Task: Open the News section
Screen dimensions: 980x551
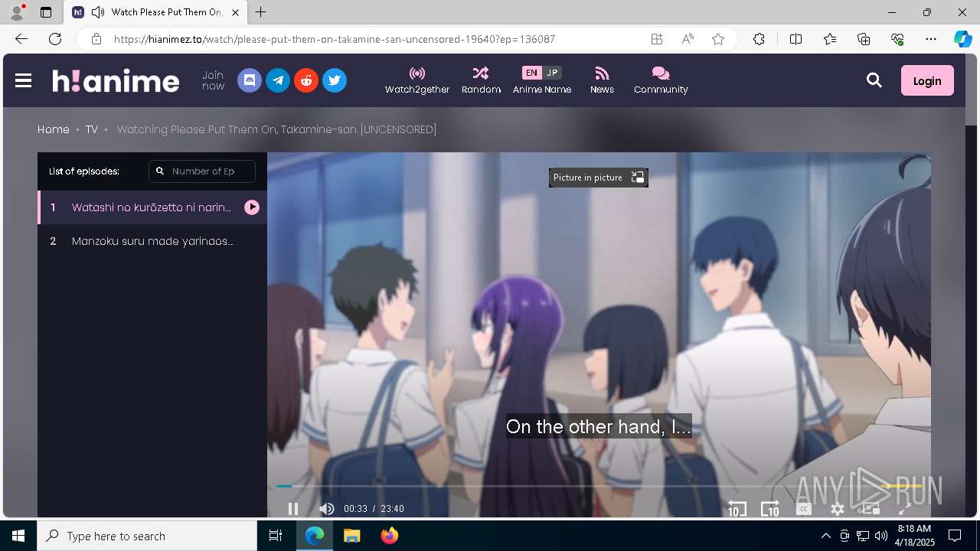Action: [x=602, y=80]
